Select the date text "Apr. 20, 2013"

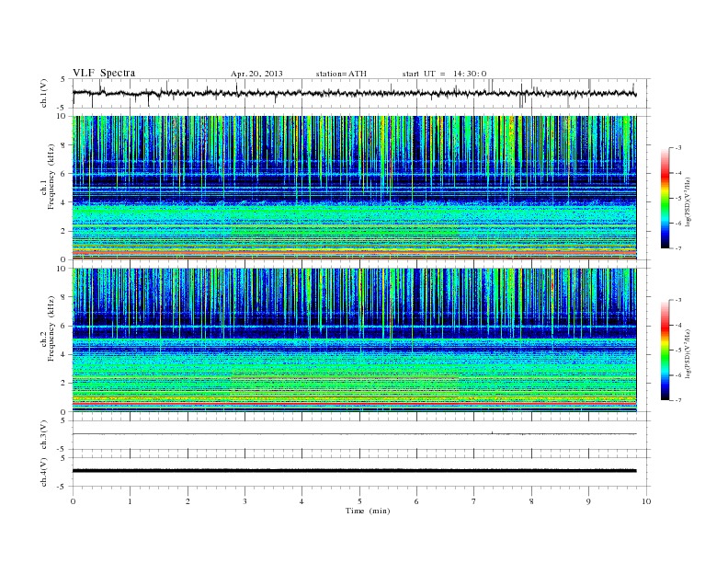[x=256, y=74]
